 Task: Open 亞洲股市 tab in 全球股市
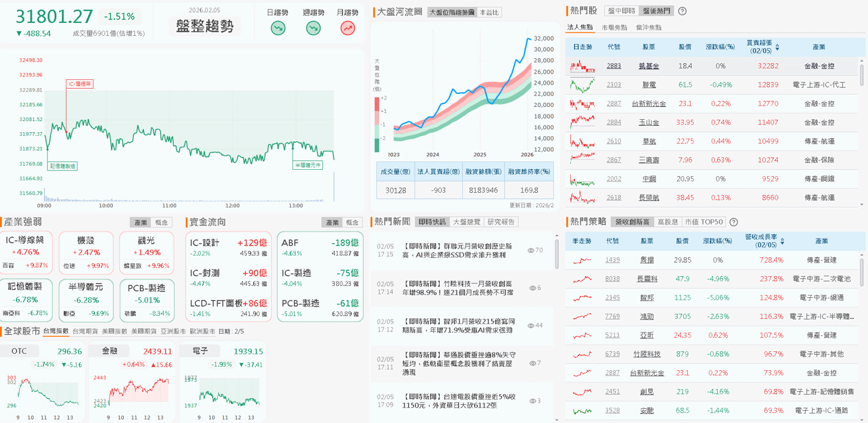(x=173, y=331)
